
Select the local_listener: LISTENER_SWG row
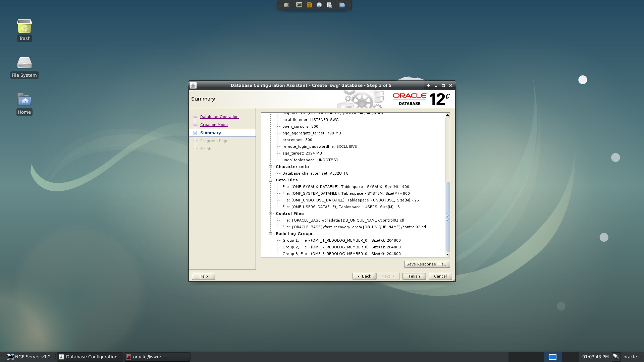click(x=311, y=120)
